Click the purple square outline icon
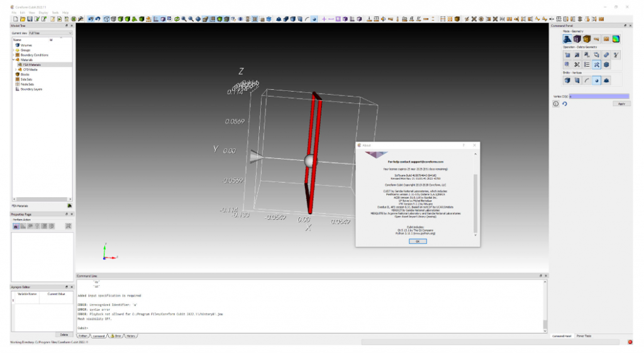The height and width of the screenshot is (353, 644). click(338, 19)
